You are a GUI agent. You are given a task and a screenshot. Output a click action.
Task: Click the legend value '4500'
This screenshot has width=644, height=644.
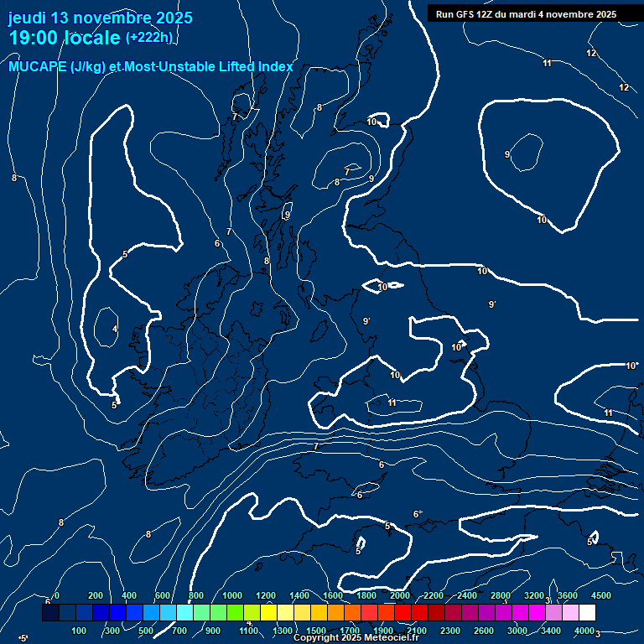(x=601, y=595)
